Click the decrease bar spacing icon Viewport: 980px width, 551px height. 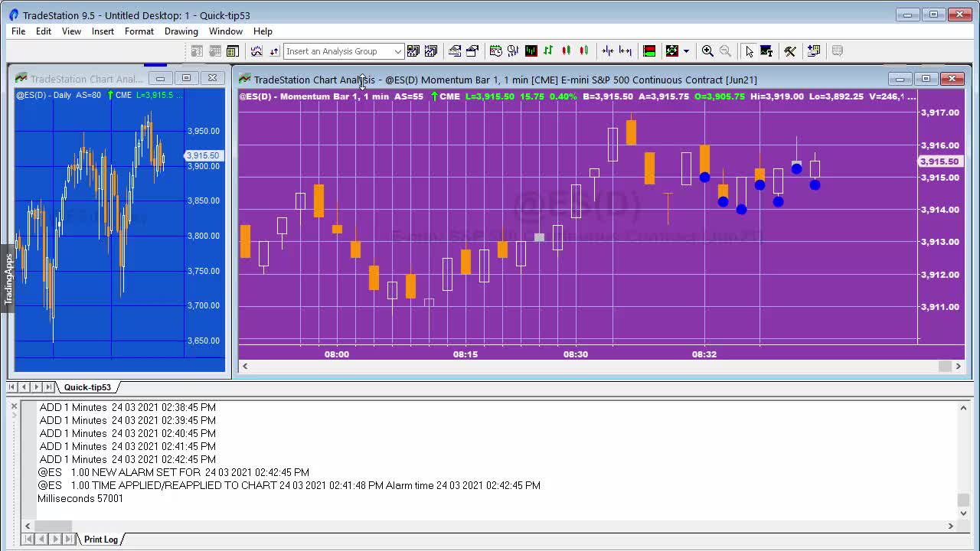tap(608, 51)
